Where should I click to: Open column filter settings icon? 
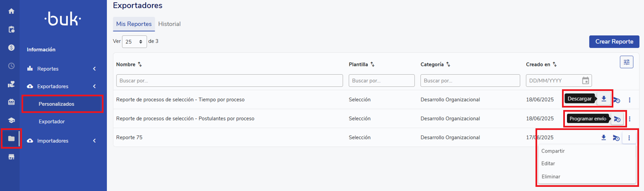626,62
